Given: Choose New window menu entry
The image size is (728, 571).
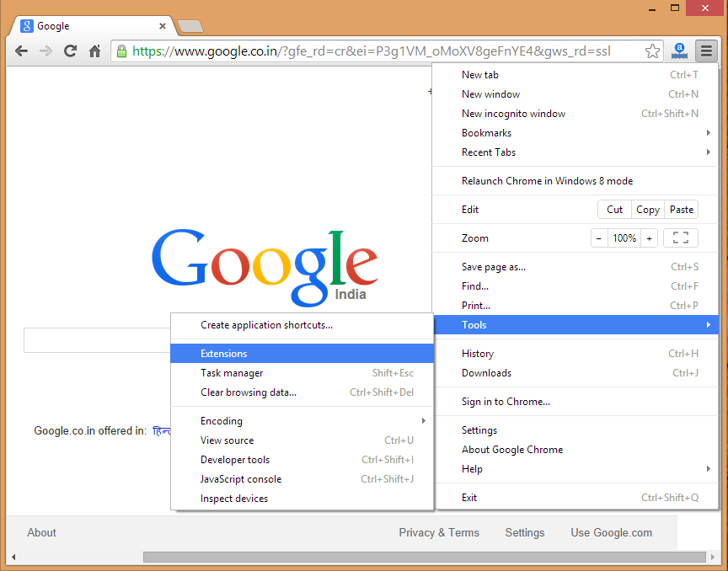Looking at the screenshot, I should pyautogui.click(x=575, y=94).
